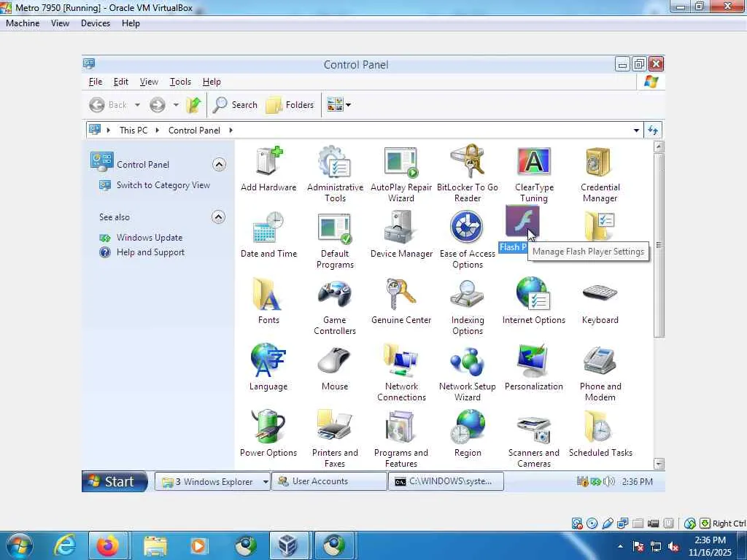747x560 pixels.
Task: Open Programs and Features
Action: 401,439
